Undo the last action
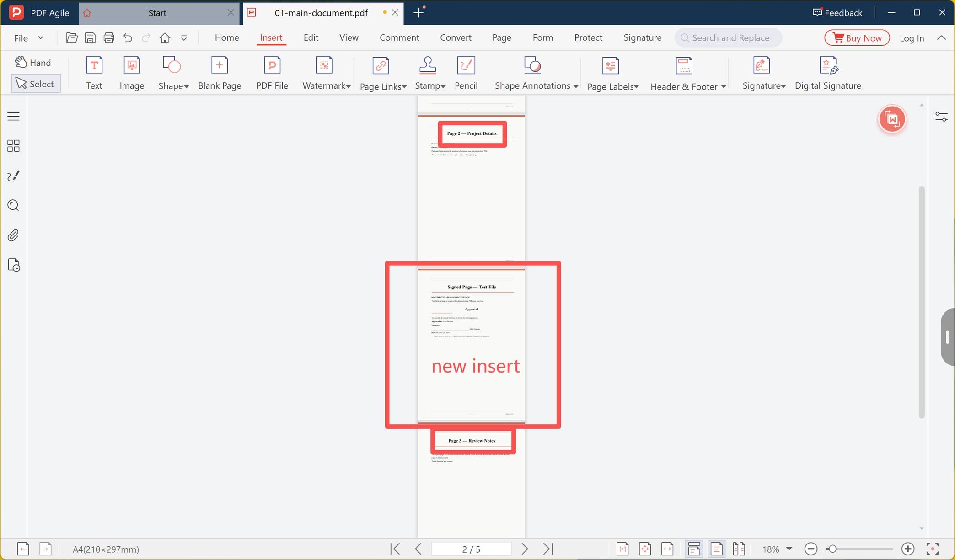This screenshot has width=955, height=560. pyautogui.click(x=128, y=38)
